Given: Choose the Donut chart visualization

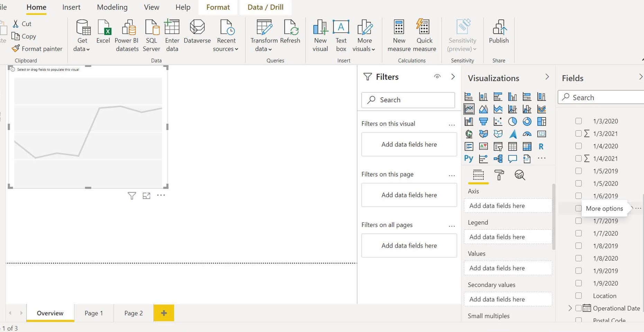Looking at the screenshot, I should coord(527,122).
